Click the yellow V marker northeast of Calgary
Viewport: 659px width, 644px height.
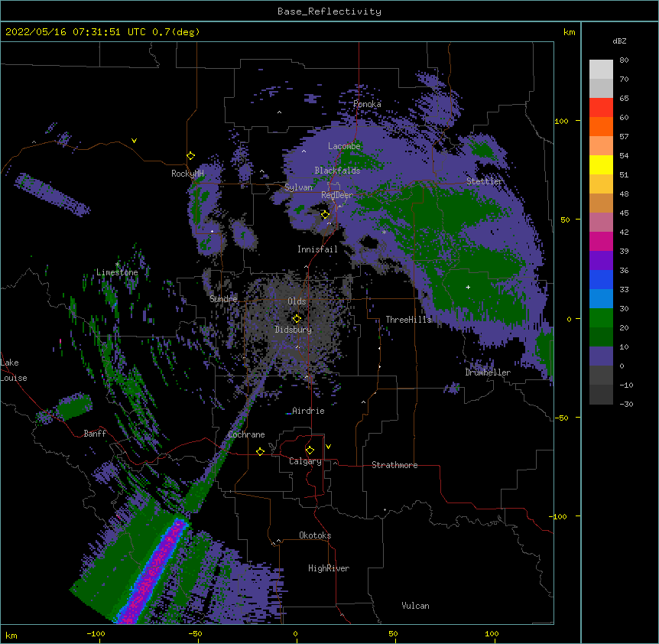click(x=328, y=447)
